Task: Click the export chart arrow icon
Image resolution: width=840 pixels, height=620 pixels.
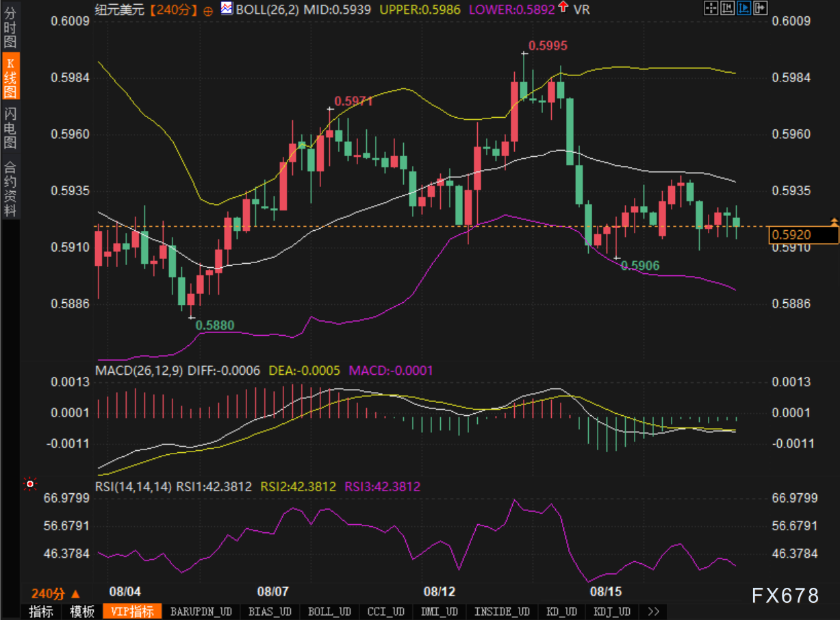Action: [x=759, y=9]
